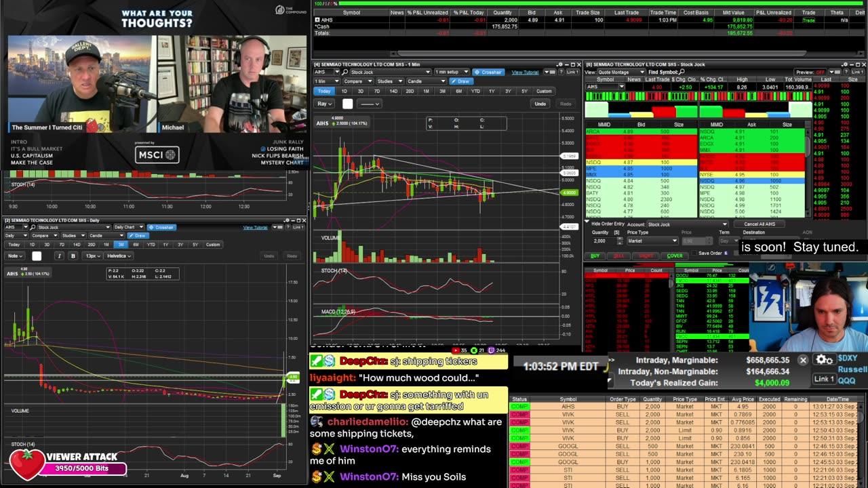
Task: Select the YTD range tab in 1 Min chart
Action: 475,91
